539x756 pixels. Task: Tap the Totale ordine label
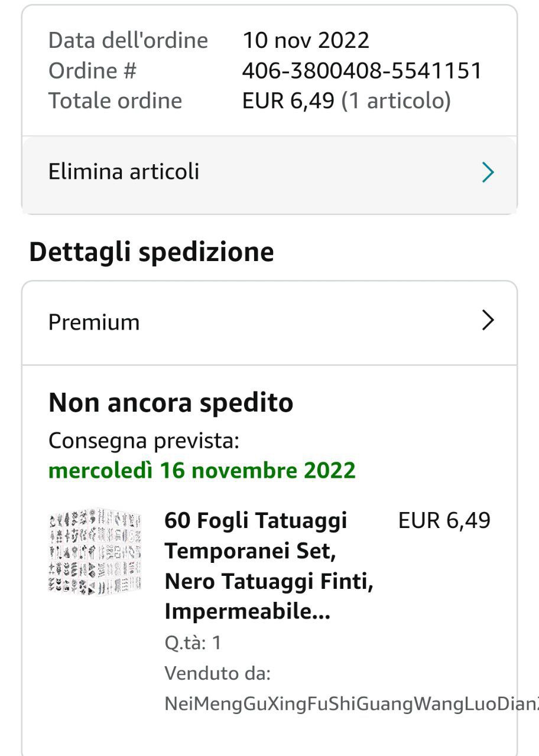coord(115,100)
